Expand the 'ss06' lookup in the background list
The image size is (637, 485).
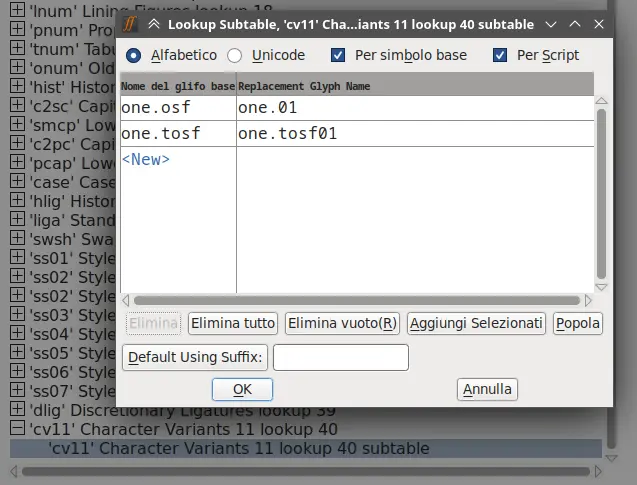tap(17, 371)
